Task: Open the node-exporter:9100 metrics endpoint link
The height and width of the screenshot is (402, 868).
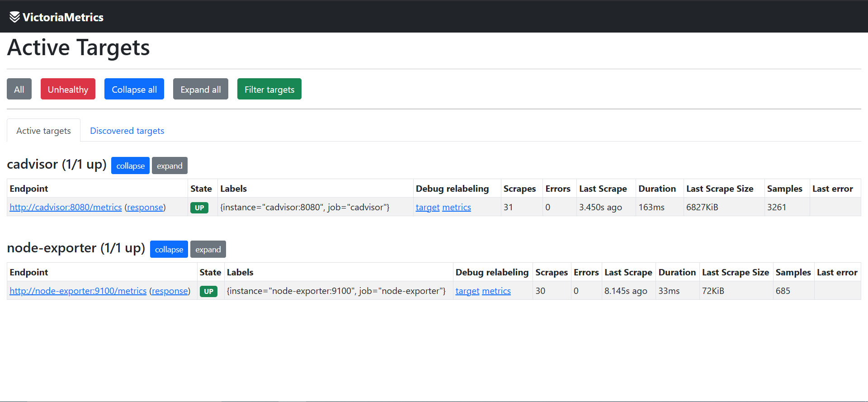Action: click(x=78, y=291)
